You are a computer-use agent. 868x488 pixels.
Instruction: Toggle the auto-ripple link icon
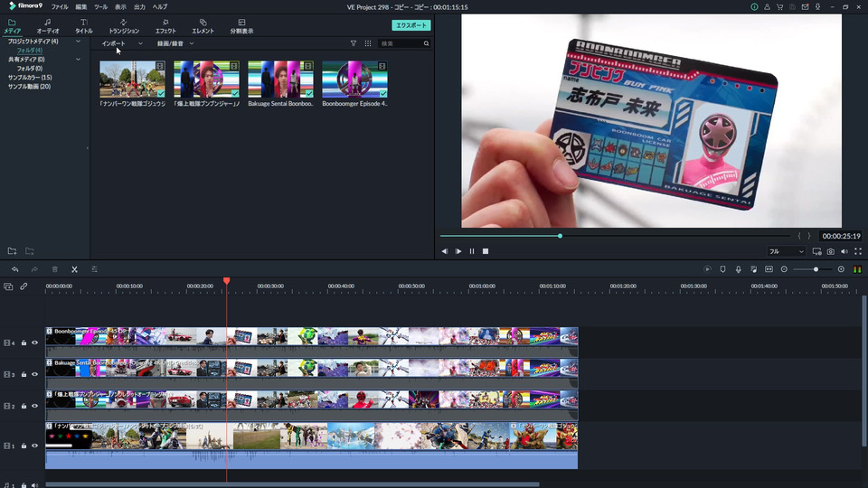click(x=24, y=286)
